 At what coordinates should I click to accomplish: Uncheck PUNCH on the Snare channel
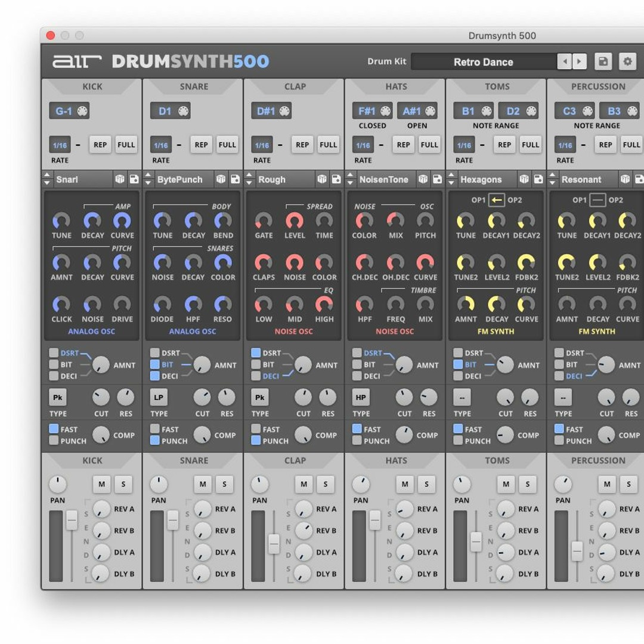pos(155,440)
